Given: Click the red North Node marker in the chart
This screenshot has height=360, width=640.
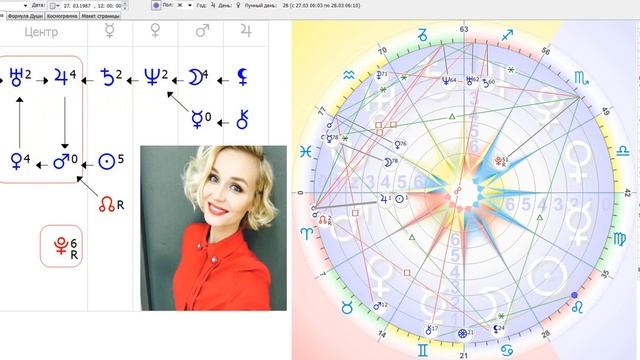Looking at the screenshot, I should click(x=325, y=220).
